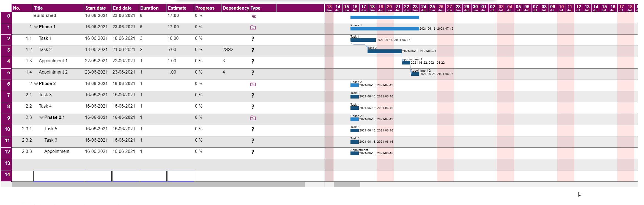Click the Dependency column header
Screen dimensions: 644x205
click(235, 8)
